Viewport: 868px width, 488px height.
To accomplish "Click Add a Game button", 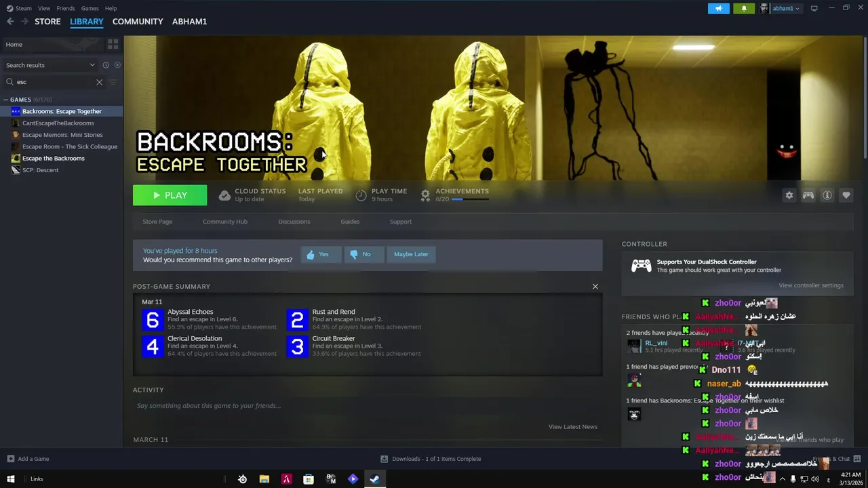I will pyautogui.click(x=28, y=459).
